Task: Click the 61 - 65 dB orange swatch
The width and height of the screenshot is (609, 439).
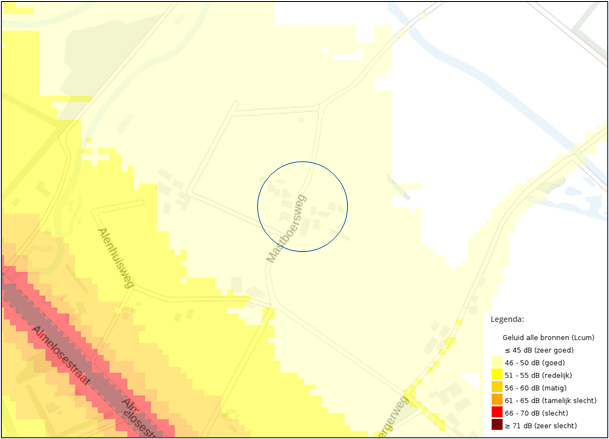Action: point(497,399)
